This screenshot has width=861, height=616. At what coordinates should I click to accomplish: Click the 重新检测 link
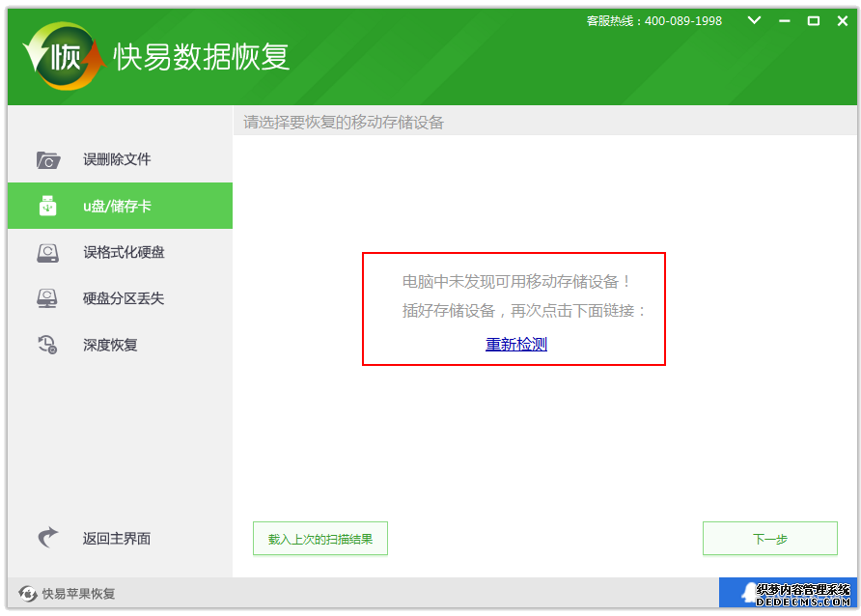(516, 344)
